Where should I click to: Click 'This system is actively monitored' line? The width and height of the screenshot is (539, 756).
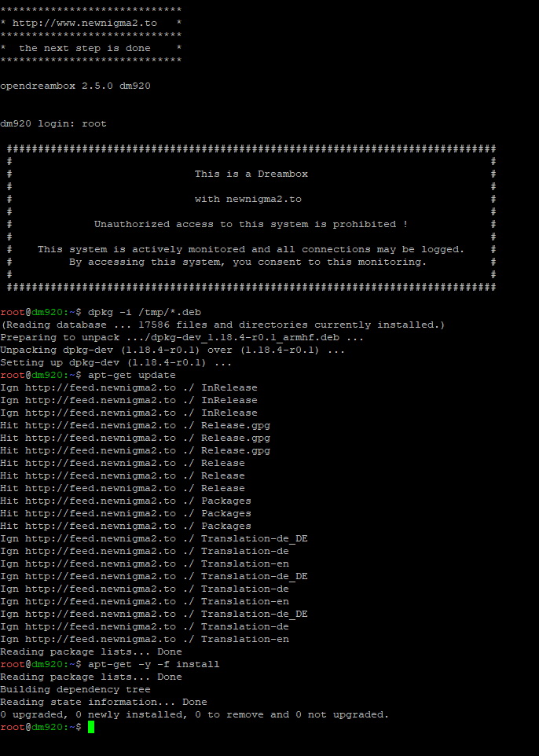click(x=251, y=249)
